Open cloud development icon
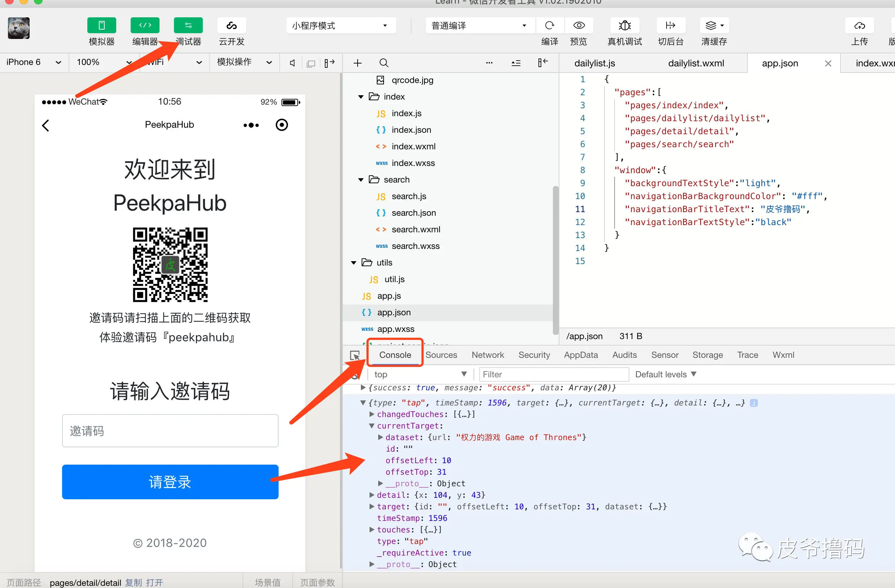Viewport: 895px width, 588px height. pos(232,25)
